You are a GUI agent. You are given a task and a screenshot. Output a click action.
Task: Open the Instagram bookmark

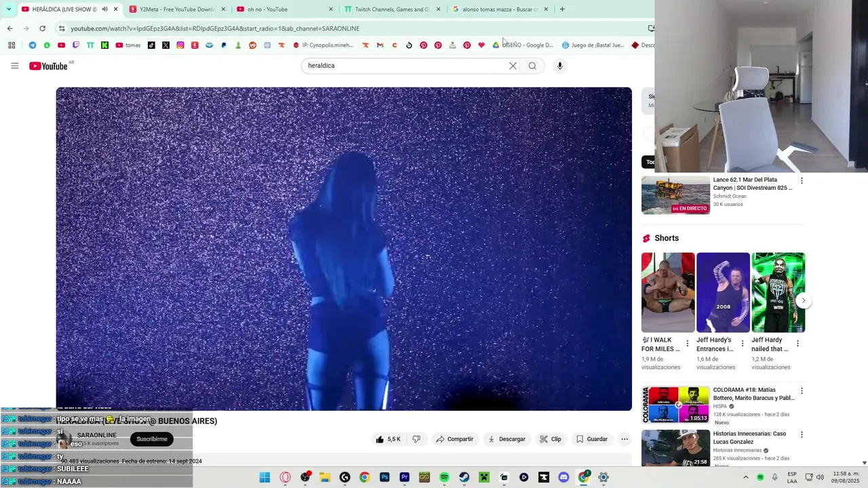pyautogui.click(x=180, y=45)
